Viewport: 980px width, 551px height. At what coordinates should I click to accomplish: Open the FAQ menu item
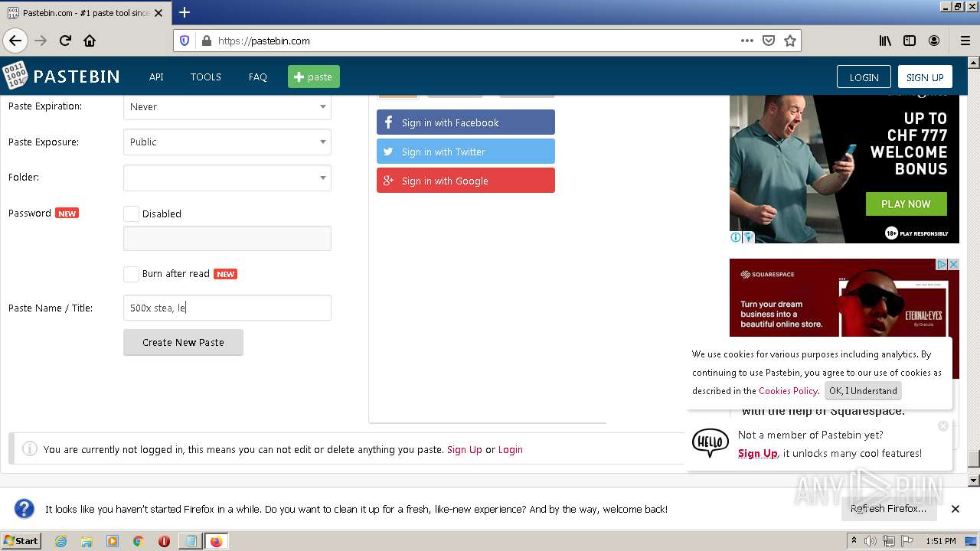point(258,77)
